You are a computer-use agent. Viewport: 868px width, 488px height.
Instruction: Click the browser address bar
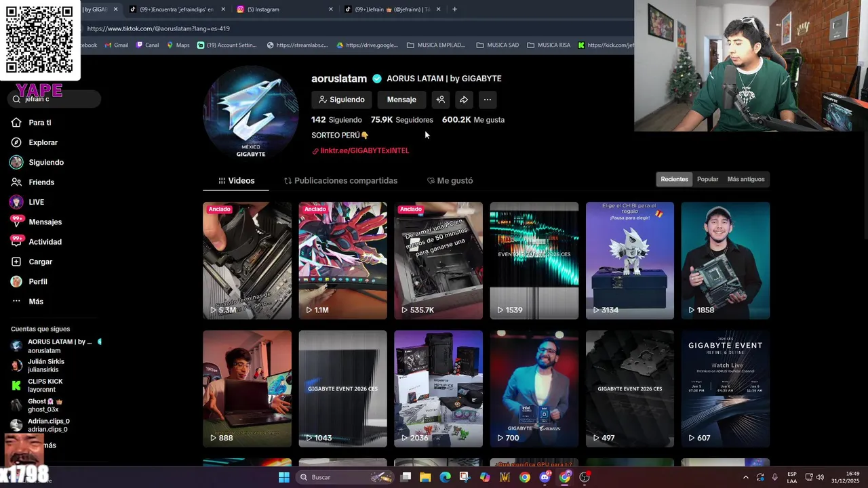pos(353,28)
